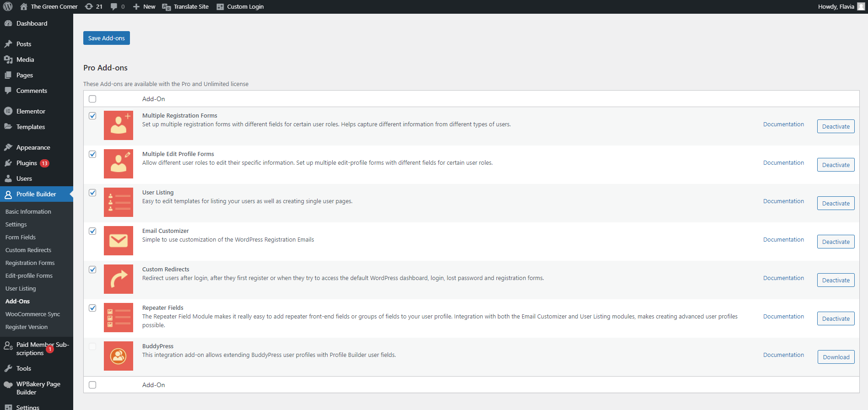The height and width of the screenshot is (410, 868).
Task: Deactivate Multiple Registration Forms add-on
Action: (836, 126)
